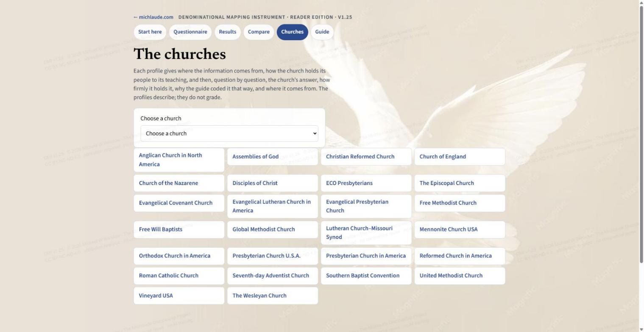Click the scrollbar down arrow
Screen dimensions: 644x332
coord(641,329)
